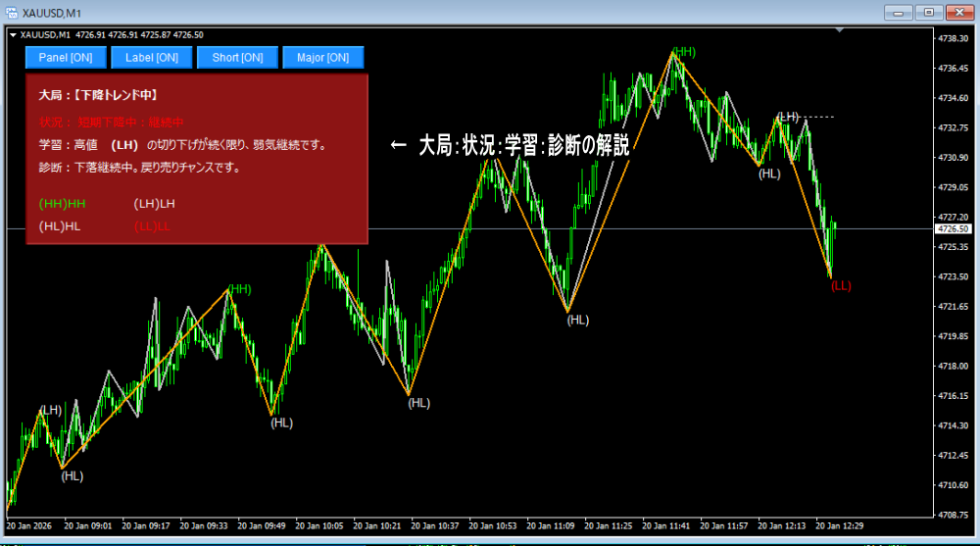The width and height of the screenshot is (980, 546).
Task: Click the red 状況 status line in panel
Action: coord(111,122)
